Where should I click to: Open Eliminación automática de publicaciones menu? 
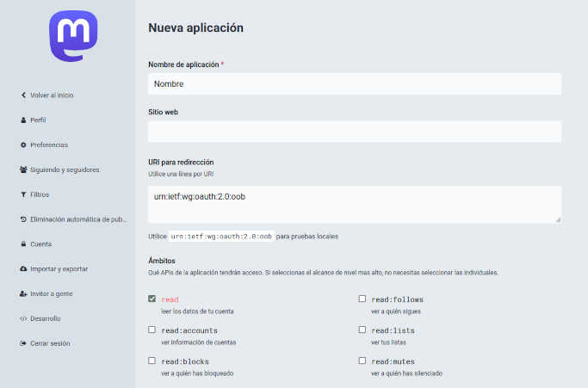(77, 219)
